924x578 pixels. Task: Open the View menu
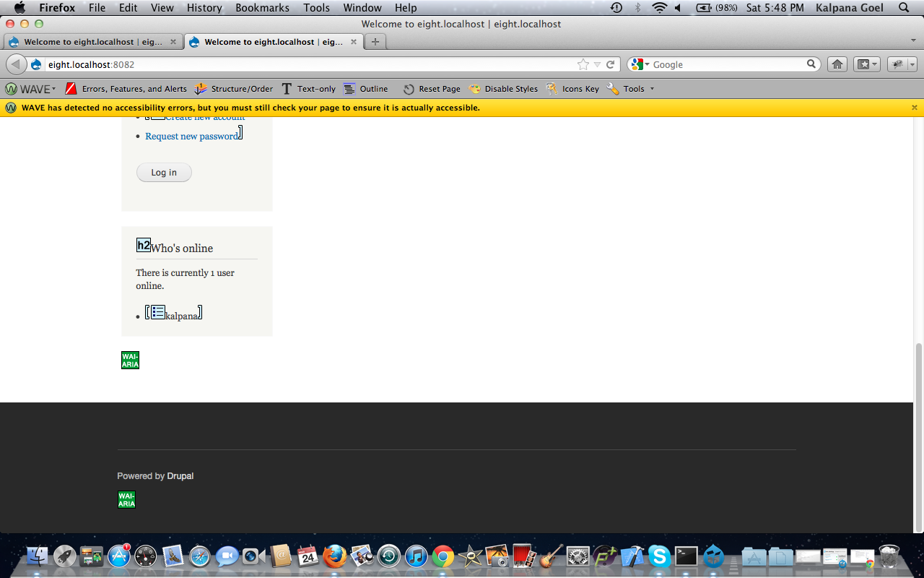point(162,8)
